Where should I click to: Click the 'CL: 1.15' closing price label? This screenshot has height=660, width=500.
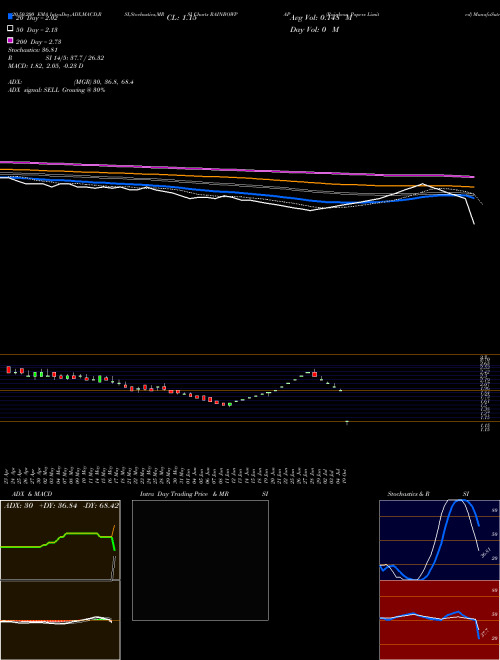tap(182, 18)
